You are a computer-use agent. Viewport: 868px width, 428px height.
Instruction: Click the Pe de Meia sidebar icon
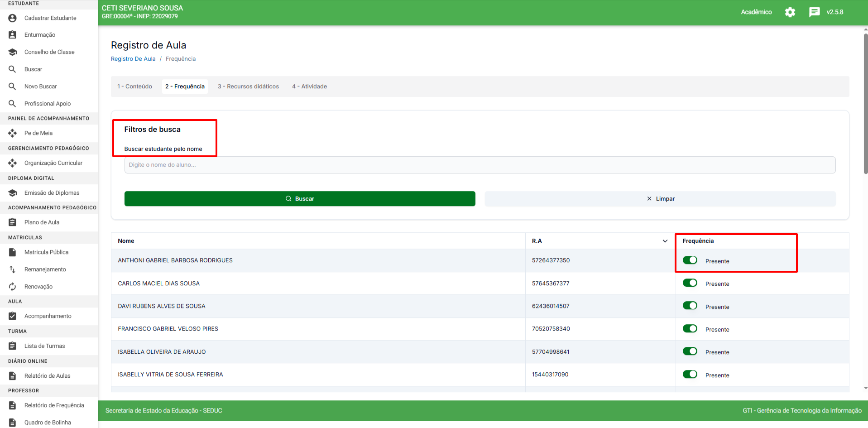[x=13, y=133]
